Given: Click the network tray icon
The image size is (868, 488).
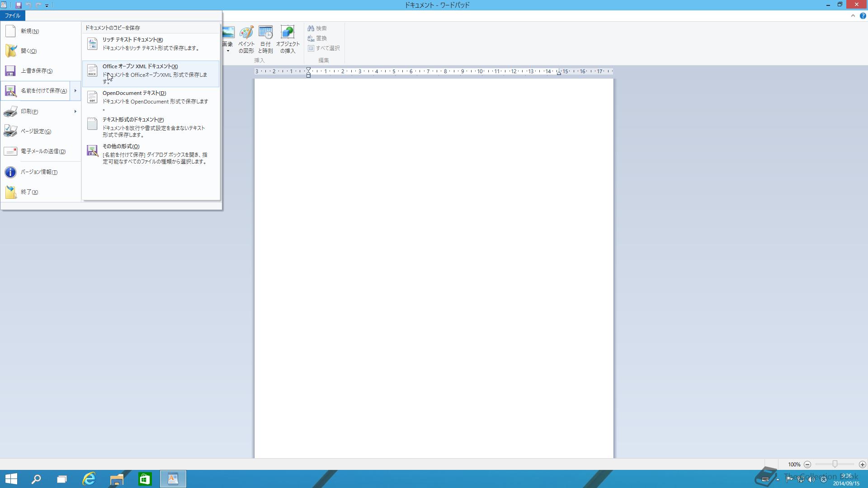Looking at the screenshot, I should [x=800, y=479].
